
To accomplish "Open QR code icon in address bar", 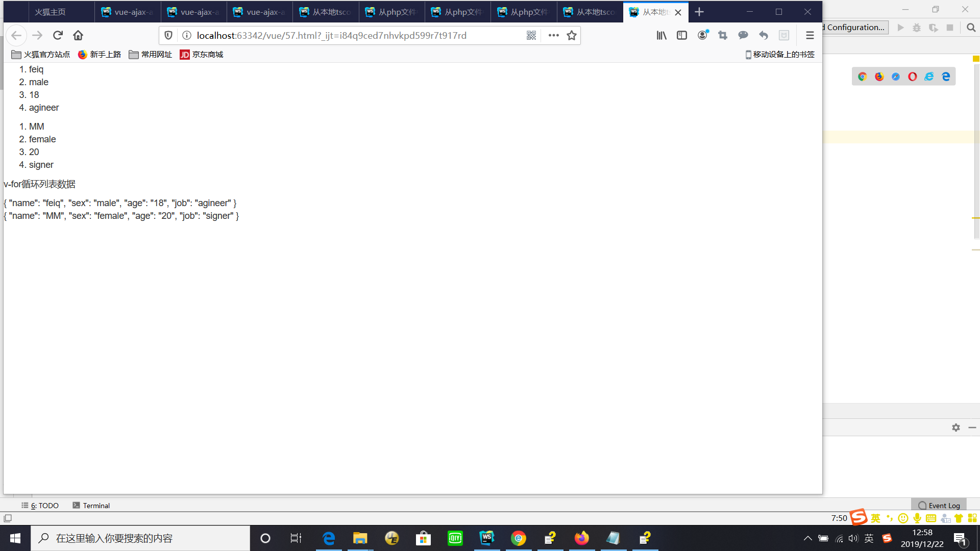I will [x=531, y=35].
